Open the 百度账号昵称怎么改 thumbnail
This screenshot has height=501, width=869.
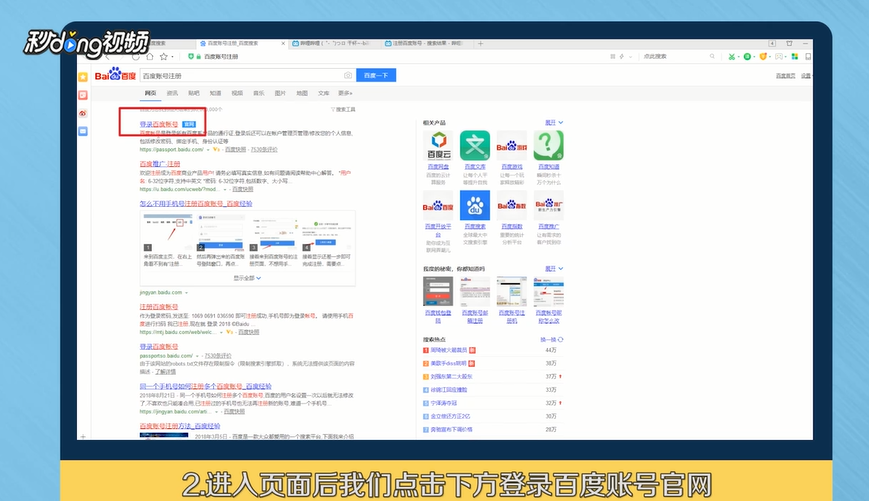click(549, 292)
